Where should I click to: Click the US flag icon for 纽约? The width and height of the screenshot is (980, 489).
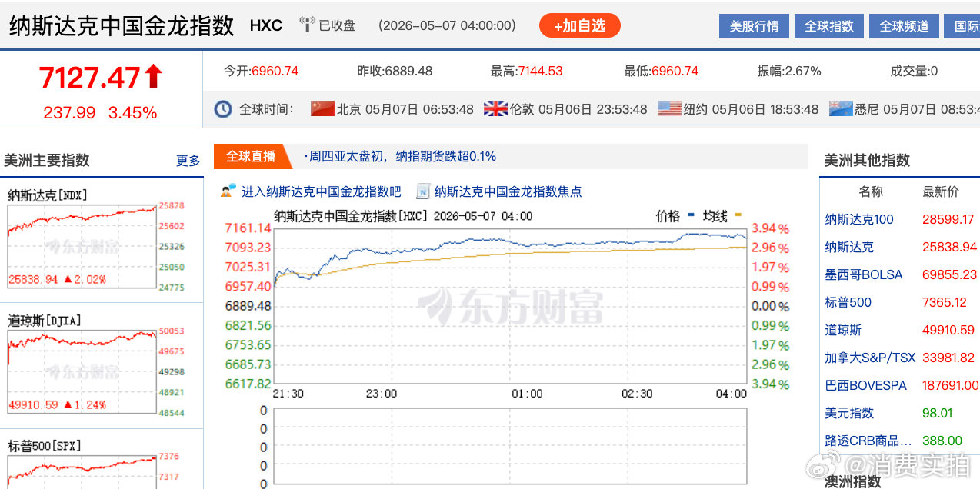pos(669,108)
